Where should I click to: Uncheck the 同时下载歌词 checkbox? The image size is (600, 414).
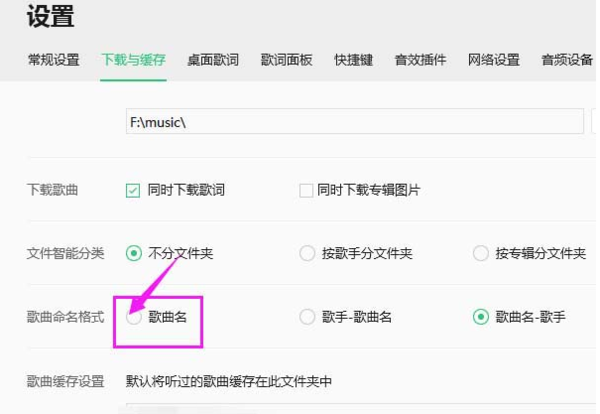coord(133,190)
